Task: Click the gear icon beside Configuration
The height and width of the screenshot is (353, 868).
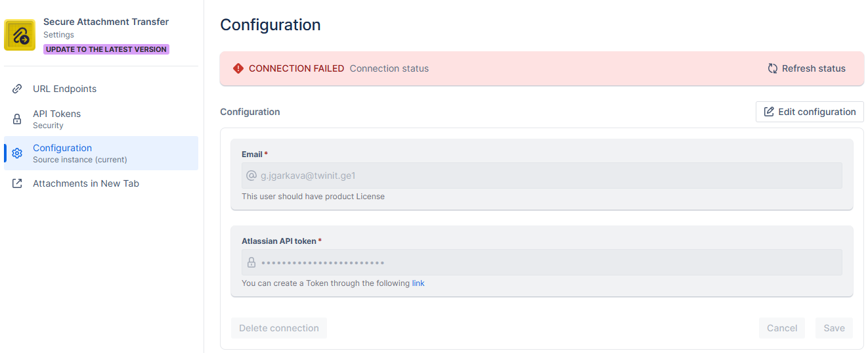Action: tap(18, 153)
